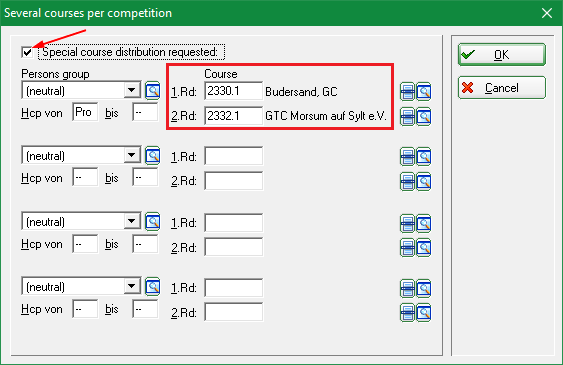
Task: Expand third (neutral) persons group dropdown
Action: 132,221
